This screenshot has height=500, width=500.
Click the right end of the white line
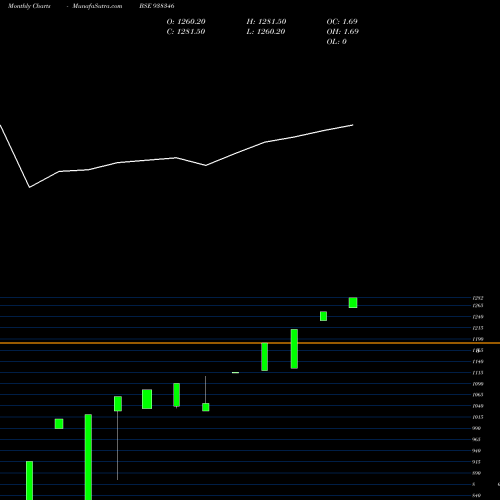point(353,125)
